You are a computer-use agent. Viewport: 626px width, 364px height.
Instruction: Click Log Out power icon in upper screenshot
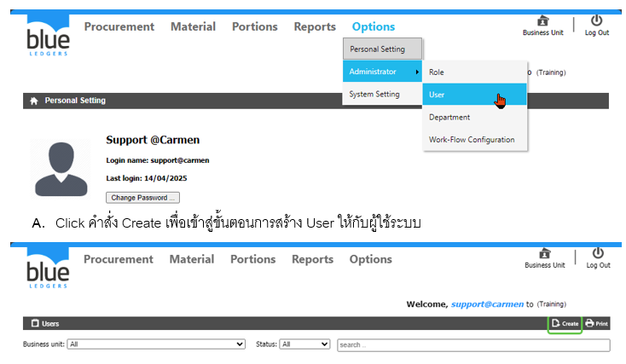[x=596, y=20]
